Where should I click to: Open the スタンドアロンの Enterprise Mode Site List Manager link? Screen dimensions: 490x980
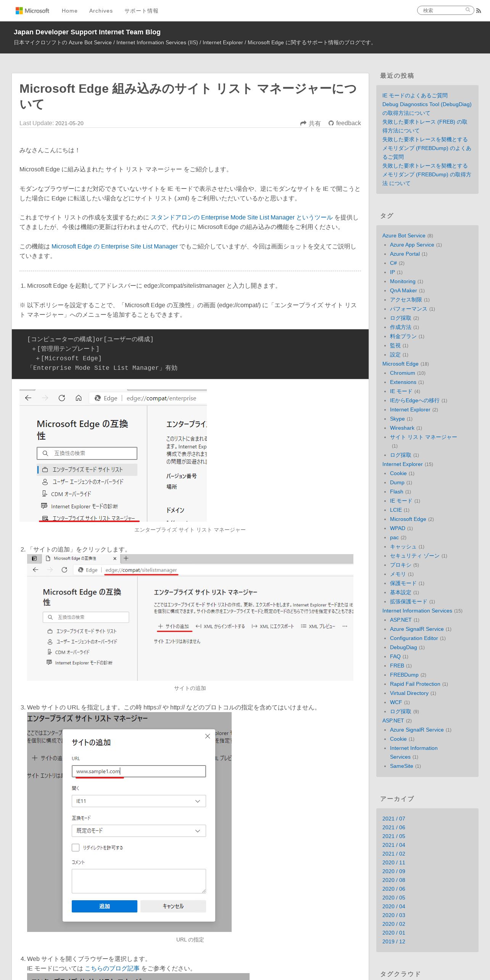pos(242,218)
